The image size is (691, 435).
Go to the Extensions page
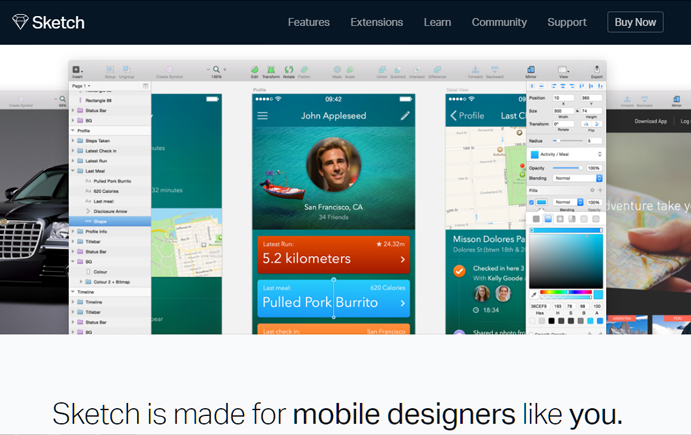point(376,22)
